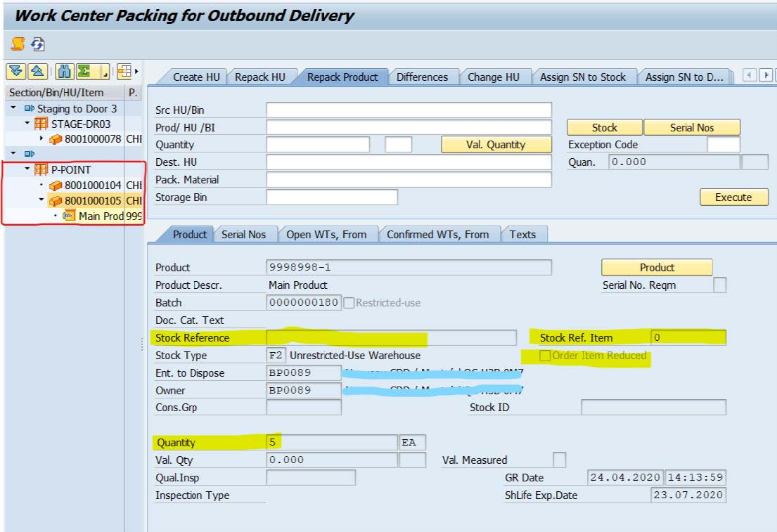Toggle the Val. Measured checkbox
Image resolution: width=777 pixels, height=532 pixels.
559,460
